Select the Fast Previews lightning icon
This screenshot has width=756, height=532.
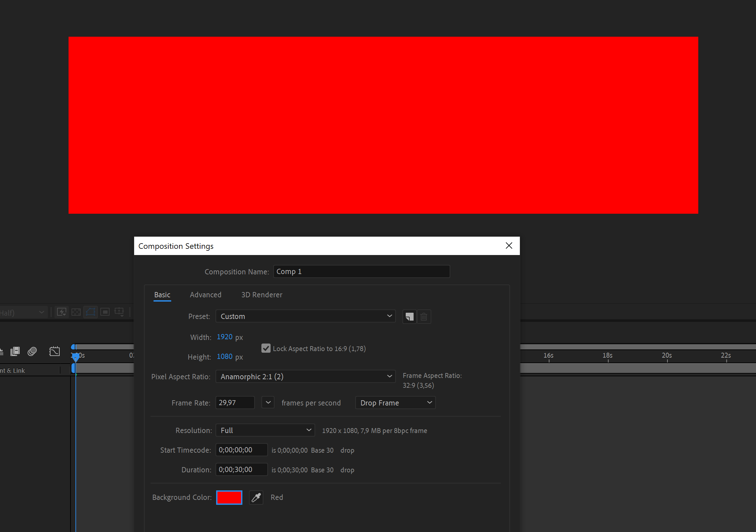(61, 312)
